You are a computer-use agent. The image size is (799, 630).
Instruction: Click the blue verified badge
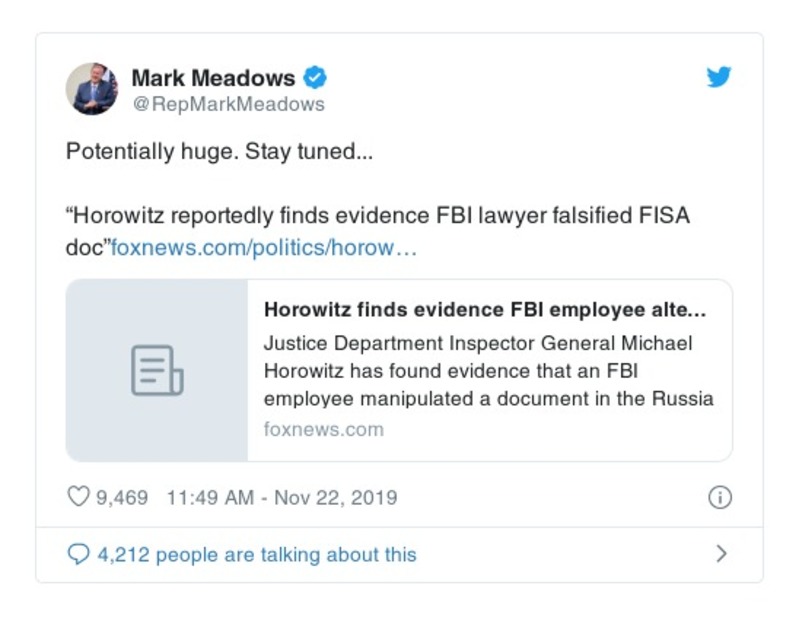(x=315, y=77)
